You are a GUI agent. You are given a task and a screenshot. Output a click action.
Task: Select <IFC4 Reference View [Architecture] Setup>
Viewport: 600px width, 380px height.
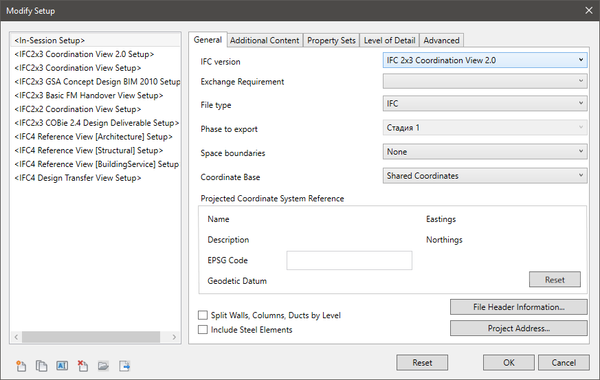pos(96,137)
